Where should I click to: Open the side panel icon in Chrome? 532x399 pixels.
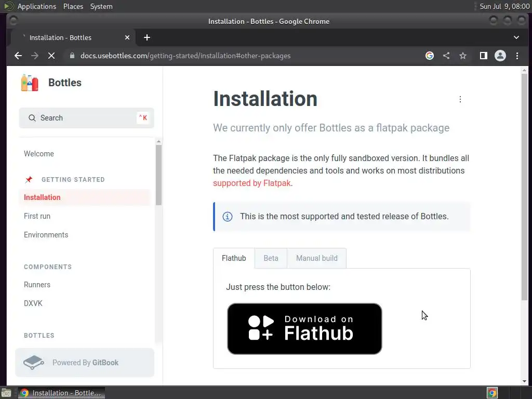click(484, 56)
